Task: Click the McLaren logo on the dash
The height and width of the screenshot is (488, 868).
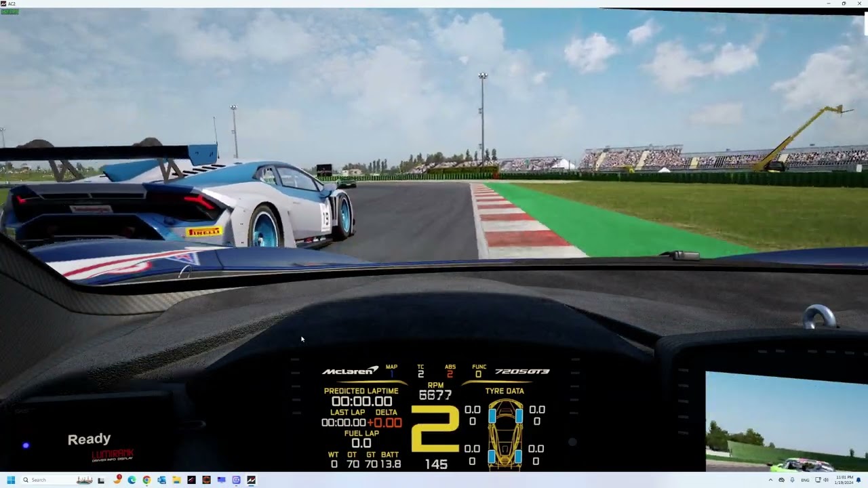Action: click(x=350, y=371)
